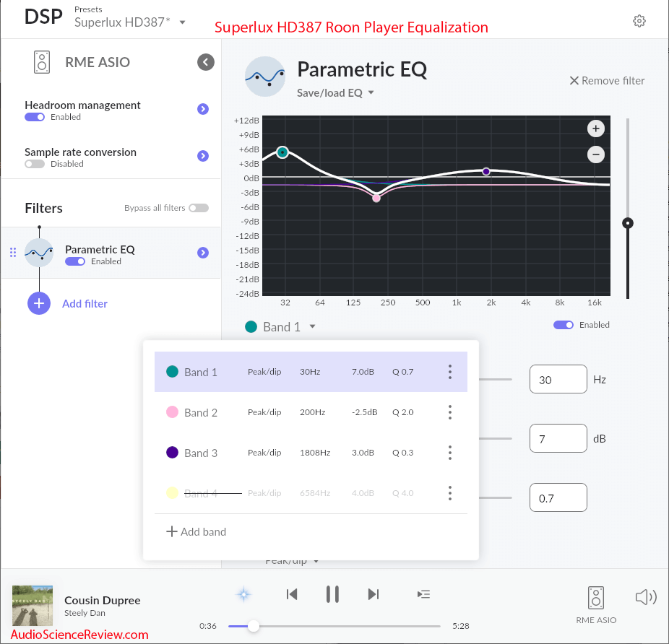Click the Q input field showing 0.7

(x=558, y=497)
